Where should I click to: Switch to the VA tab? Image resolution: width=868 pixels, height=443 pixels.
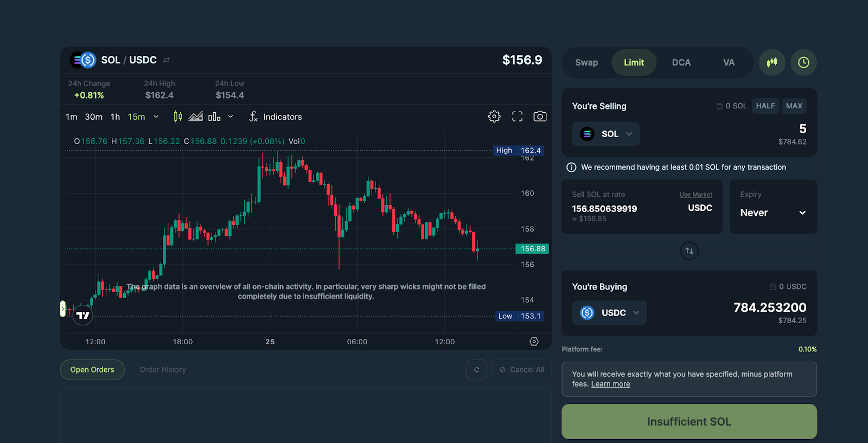point(729,62)
